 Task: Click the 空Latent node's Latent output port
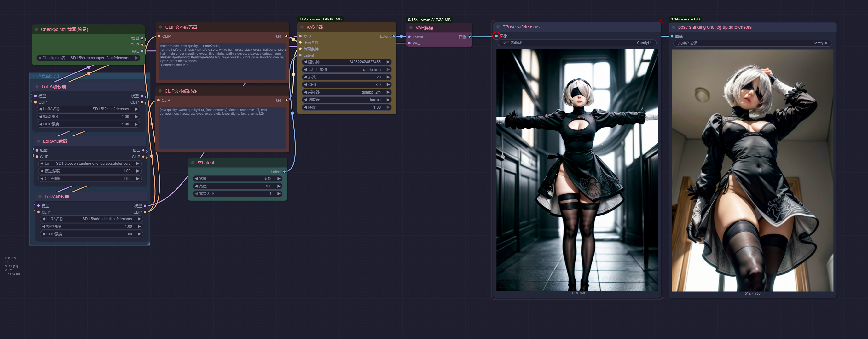pyautogui.click(x=284, y=172)
